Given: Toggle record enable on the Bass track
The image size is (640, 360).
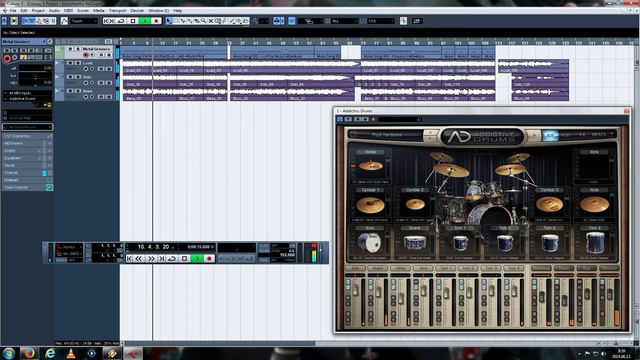Looking at the screenshot, I should pos(85,97).
